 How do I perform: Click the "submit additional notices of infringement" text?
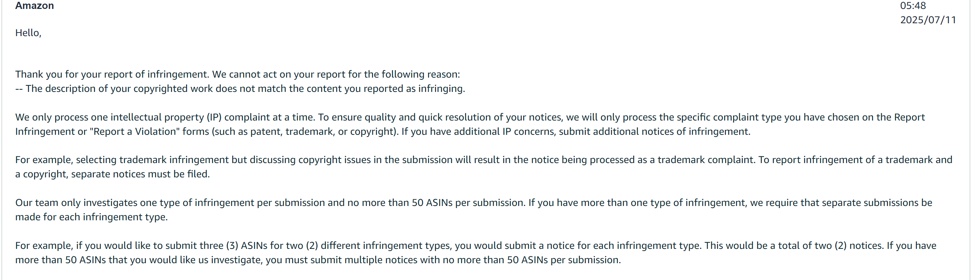[x=654, y=132]
